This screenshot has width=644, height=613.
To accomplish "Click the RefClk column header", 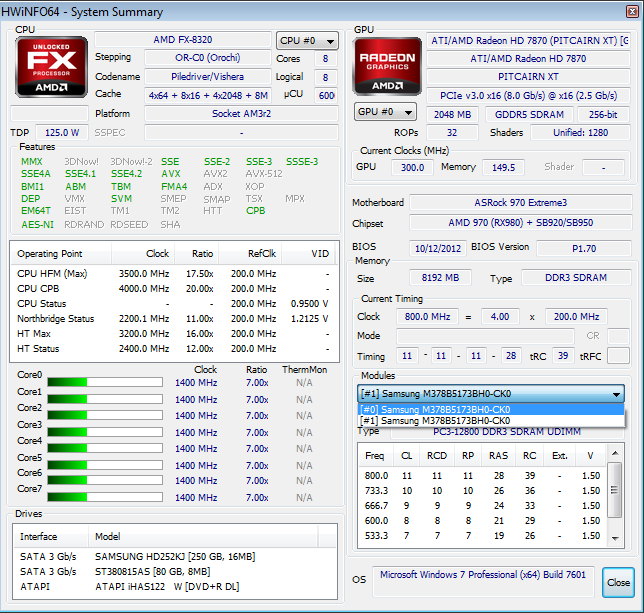I will point(250,254).
